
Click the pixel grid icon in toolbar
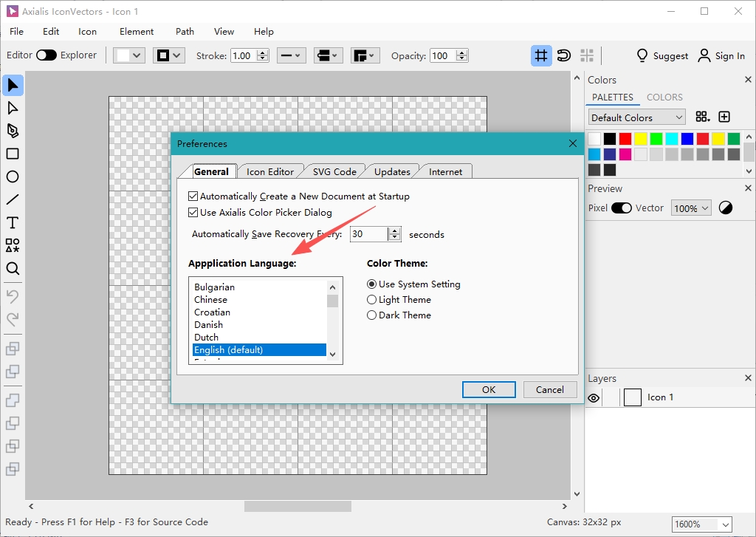pyautogui.click(x=587, y=55)
